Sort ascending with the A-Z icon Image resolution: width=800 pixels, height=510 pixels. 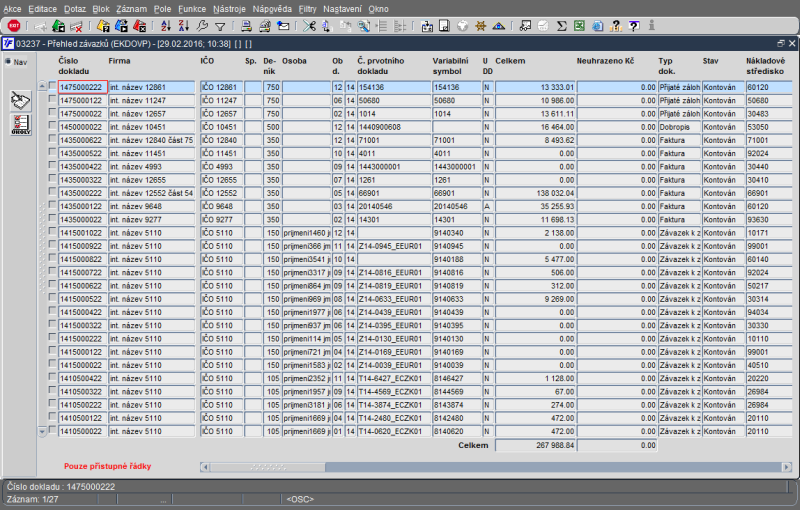166,26
